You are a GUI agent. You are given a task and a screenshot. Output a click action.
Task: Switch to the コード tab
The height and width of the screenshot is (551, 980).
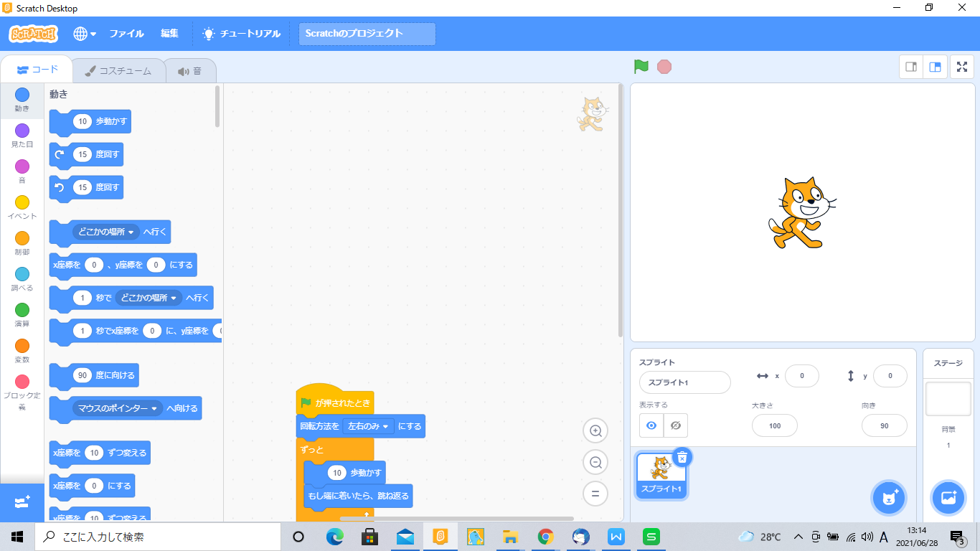coord(37,70)
